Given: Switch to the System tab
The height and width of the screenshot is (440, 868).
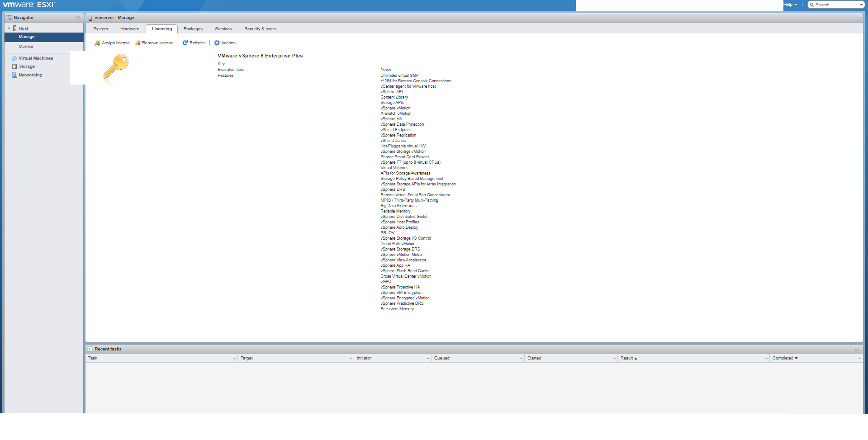Looking at the screenshot, I should (x=100, y=29).
